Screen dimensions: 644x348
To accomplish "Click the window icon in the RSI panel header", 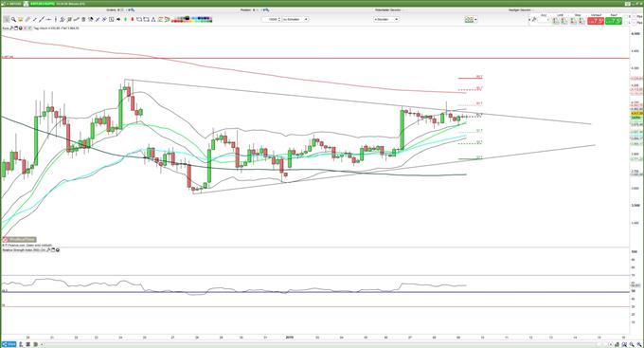I will [x=53, y=249].
